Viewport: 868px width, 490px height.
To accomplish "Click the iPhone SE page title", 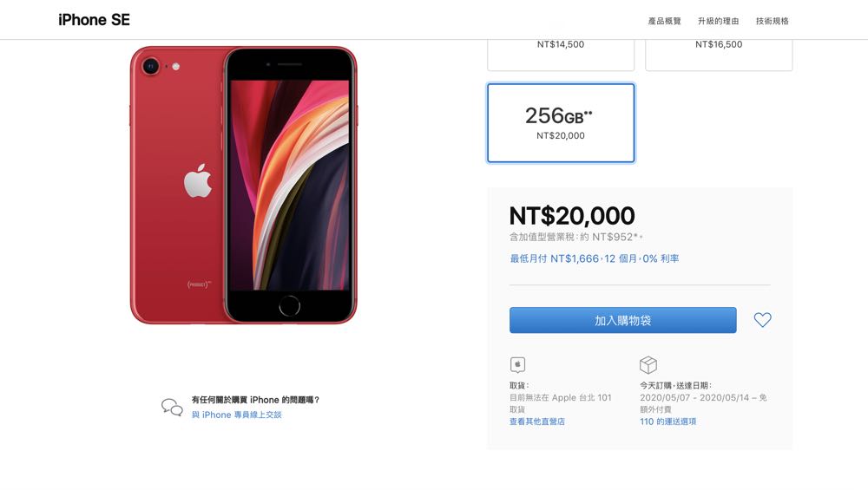I will point(94,20).
